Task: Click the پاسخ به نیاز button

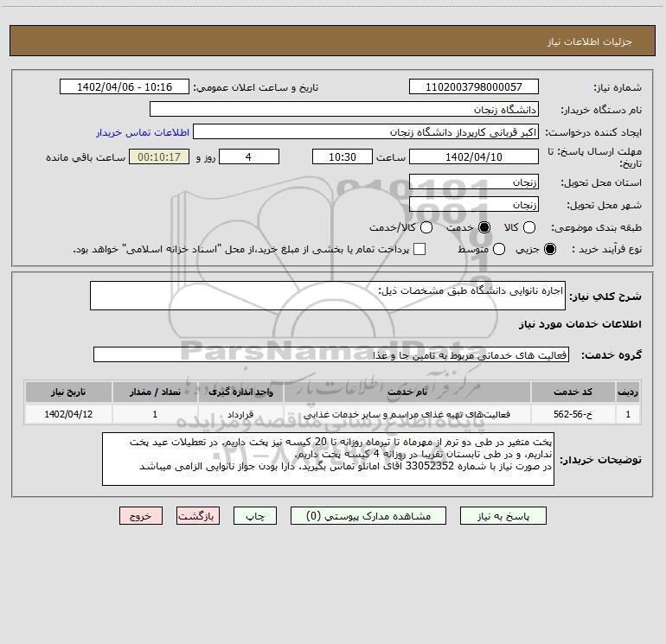Action: pyautogui.click(x=503, y=516)
